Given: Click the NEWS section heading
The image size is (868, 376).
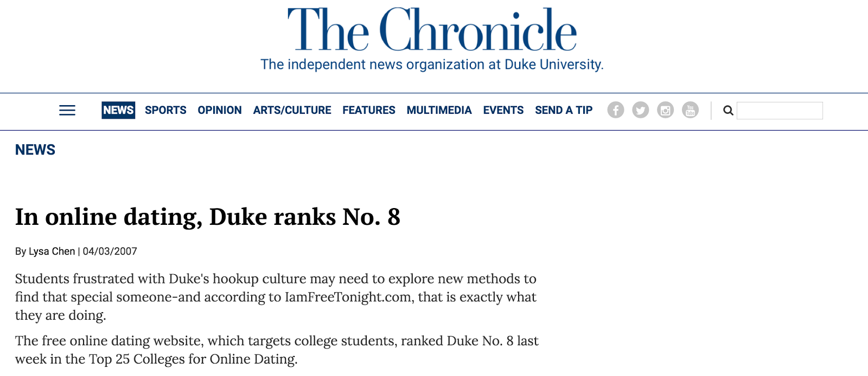Looking at the screenshot, I should 35,150.
